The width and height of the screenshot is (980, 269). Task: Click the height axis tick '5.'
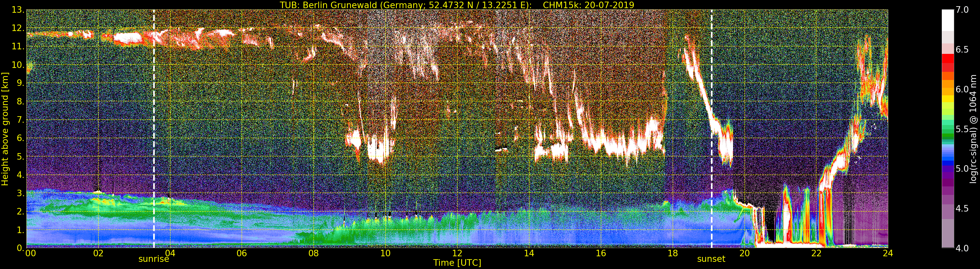point(20,157)
